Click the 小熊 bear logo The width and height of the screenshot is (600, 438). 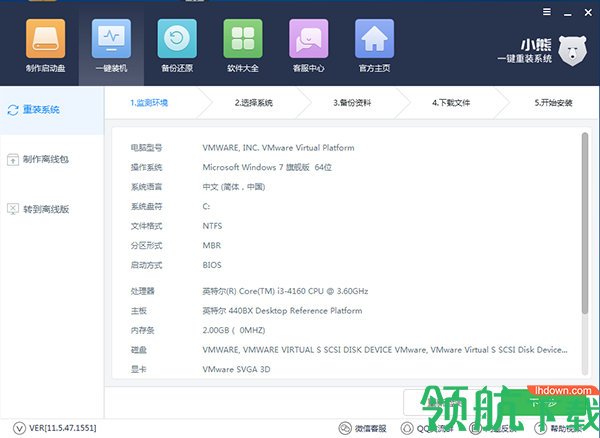pos(572,50)
